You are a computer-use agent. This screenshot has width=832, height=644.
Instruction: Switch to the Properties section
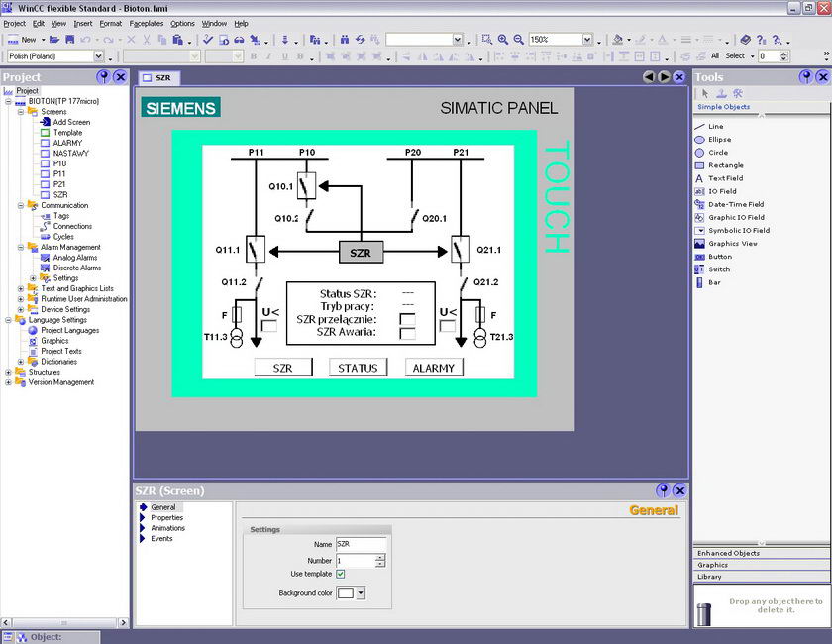tap(166, 517)
